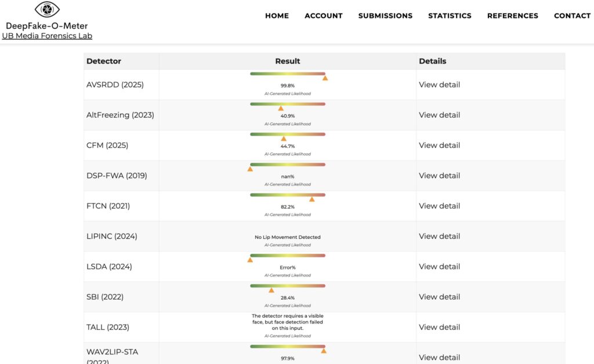The height and width of the screenshot is (364, 594).
Task: Navigate to SUBMISSIONS page
Action: click(385, 16)
